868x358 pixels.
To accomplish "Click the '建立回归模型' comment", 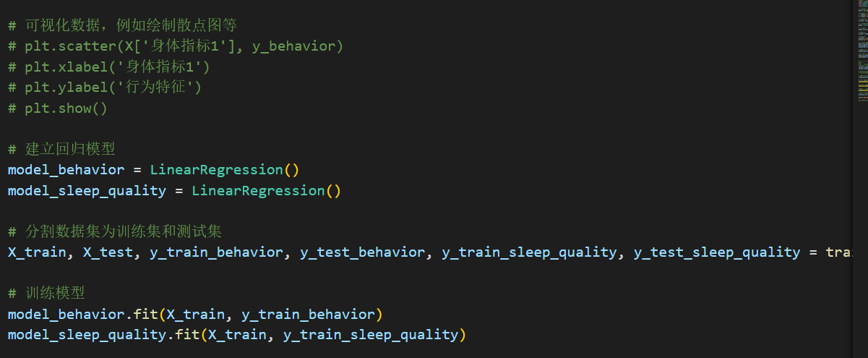I will 61,149.
